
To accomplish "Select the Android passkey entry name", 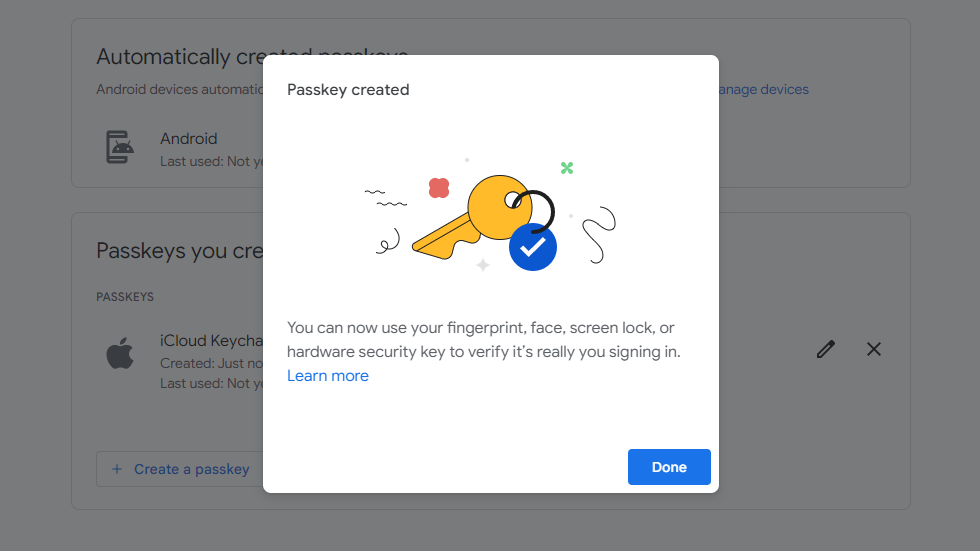I will pyautogui.click(x=189, y=139).
